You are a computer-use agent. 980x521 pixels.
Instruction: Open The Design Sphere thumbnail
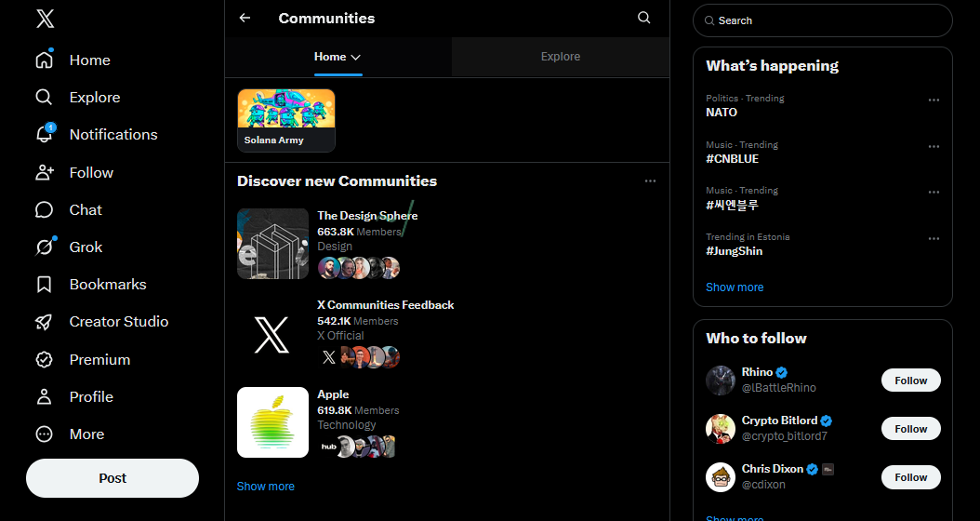[x=272, y=244]
